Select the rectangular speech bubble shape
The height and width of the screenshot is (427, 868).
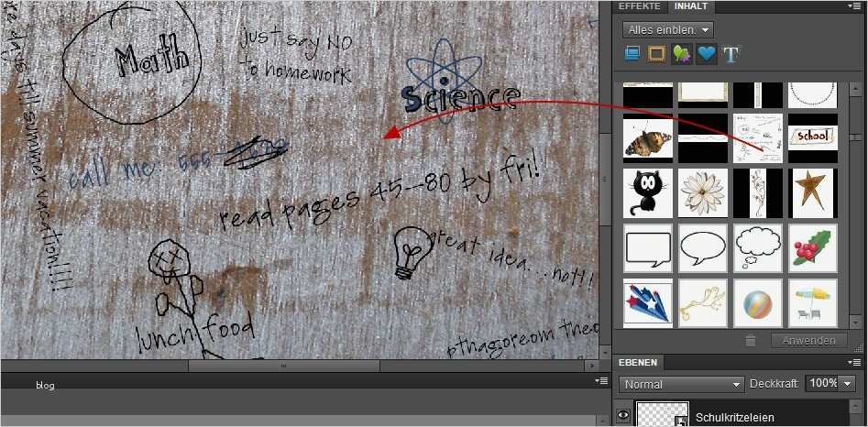(x=648, y=247)
